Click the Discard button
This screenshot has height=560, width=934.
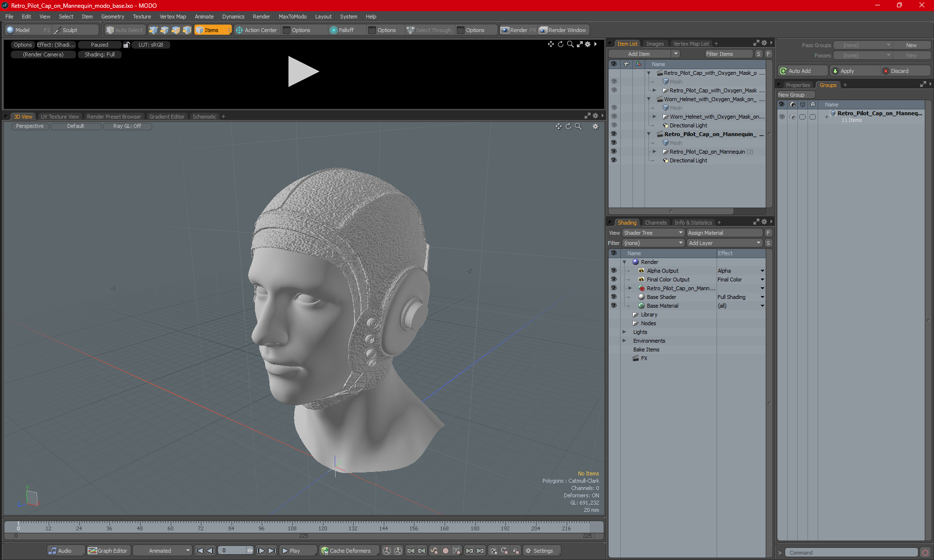[x=906, y=71]
